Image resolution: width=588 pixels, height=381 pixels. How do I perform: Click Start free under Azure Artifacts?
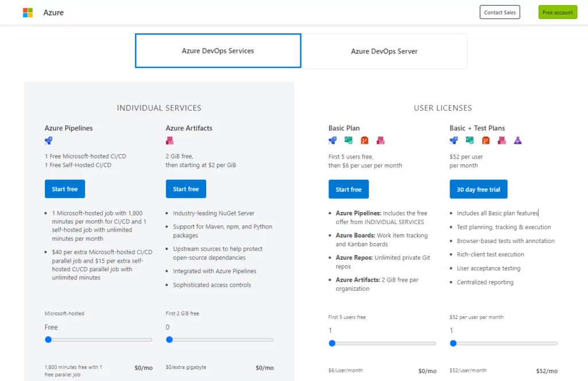pyautogui.click(x=186, y=189)
